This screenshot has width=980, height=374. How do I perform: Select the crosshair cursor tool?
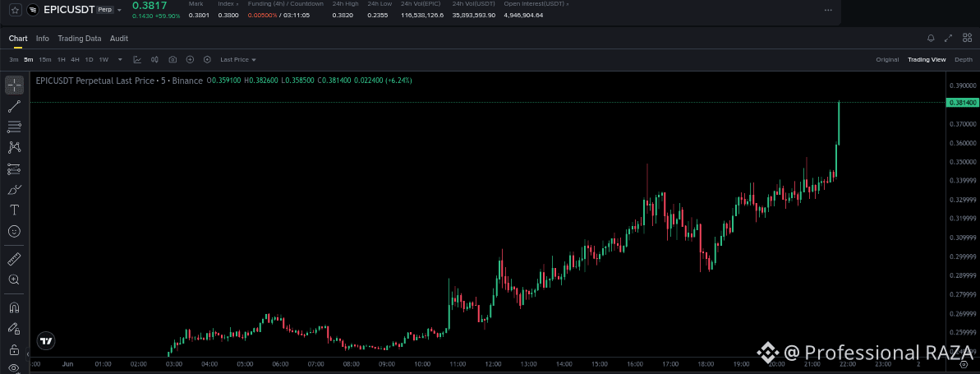[14, 85]
